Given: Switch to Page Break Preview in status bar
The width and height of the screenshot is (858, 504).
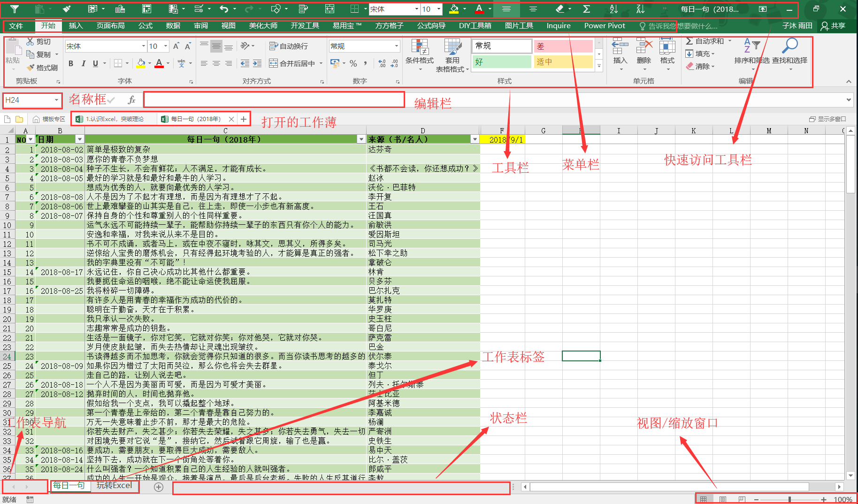Looking at the screenshot, I should pos(742,499).
